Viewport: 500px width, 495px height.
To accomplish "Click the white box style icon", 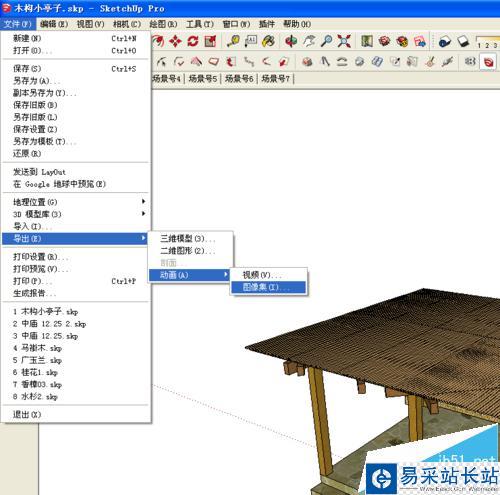I will (x=463, y=41).
